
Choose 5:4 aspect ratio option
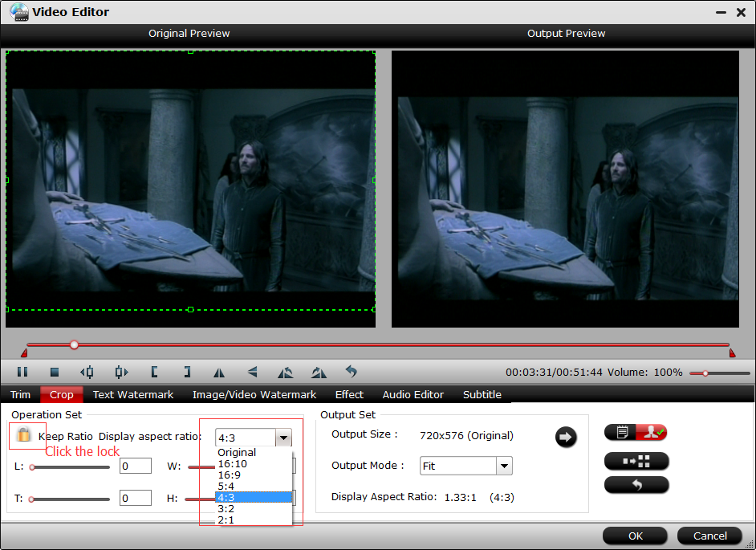(254, 486)
